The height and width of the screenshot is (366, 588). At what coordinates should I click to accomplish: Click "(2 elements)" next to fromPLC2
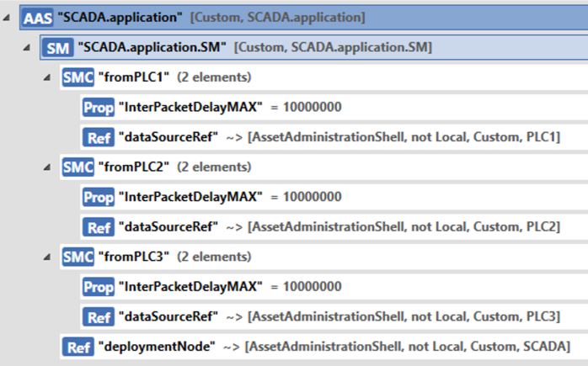pos(214,167)
